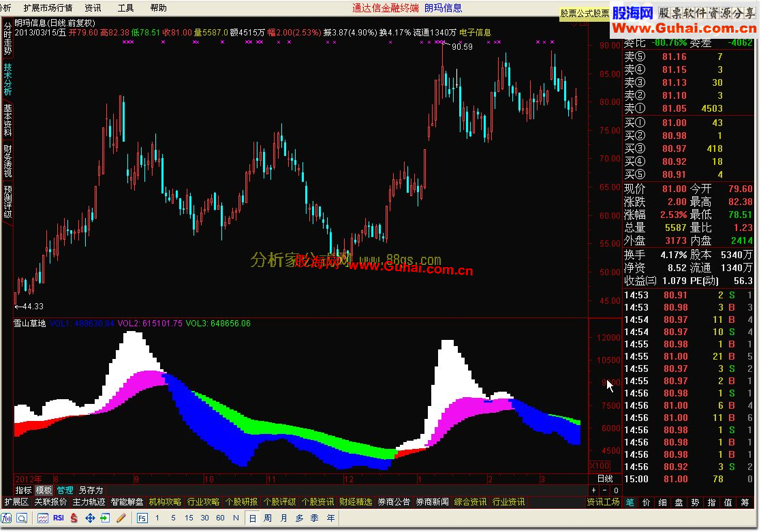Click the Fs time-sharing chart icon
The width and height of the screenshot is (761, 532).
pos(142,518)
